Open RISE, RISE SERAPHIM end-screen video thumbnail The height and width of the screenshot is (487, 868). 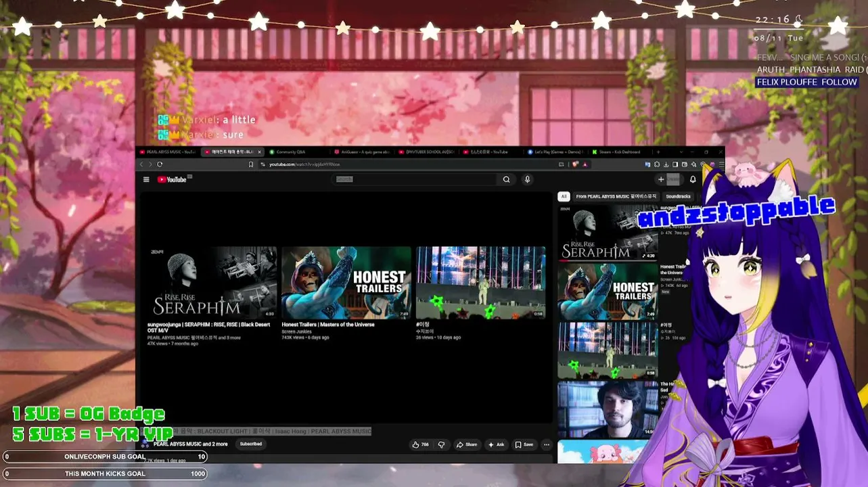pos(212,283)
